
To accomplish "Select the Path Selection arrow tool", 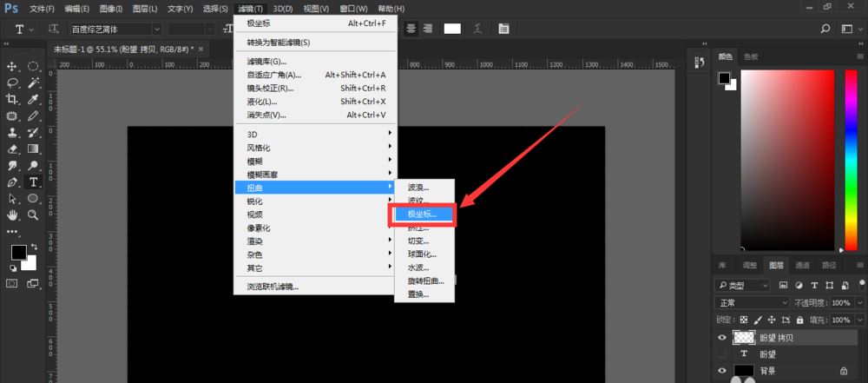I will point(12,198).
